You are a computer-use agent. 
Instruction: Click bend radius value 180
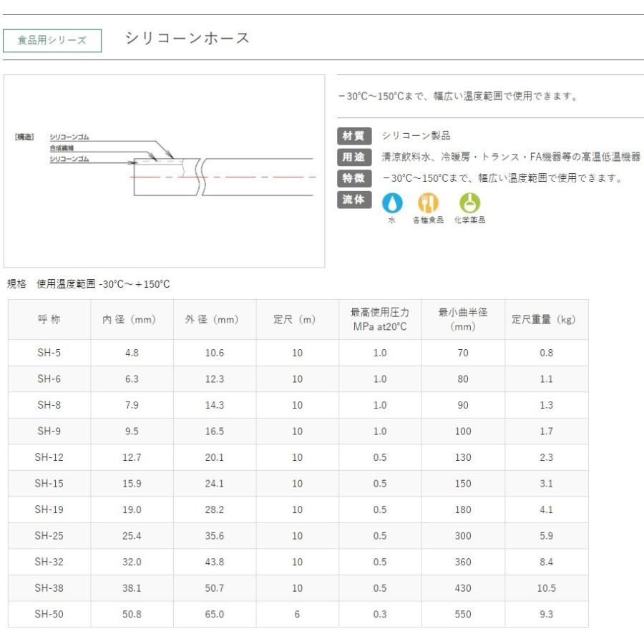[x=463, y=509]
